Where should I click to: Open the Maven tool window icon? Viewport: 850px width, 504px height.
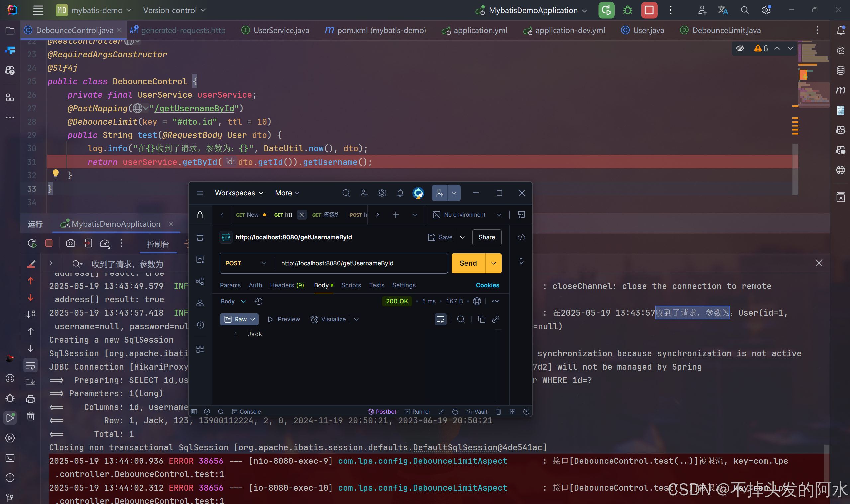coord(840,90)
